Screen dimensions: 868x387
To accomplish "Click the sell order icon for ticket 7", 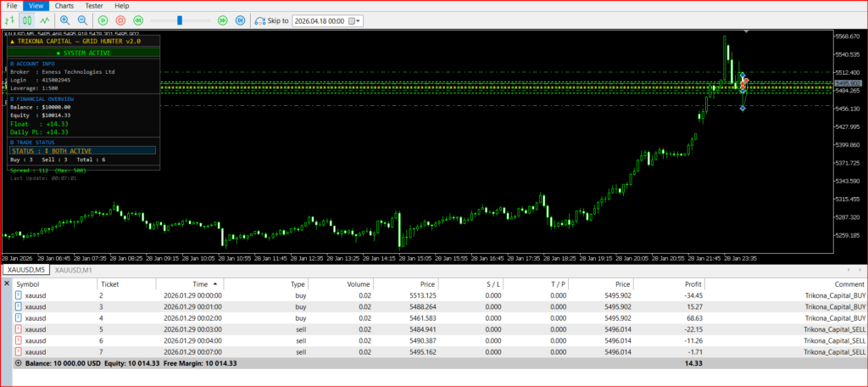I will [x=19, y=352].
